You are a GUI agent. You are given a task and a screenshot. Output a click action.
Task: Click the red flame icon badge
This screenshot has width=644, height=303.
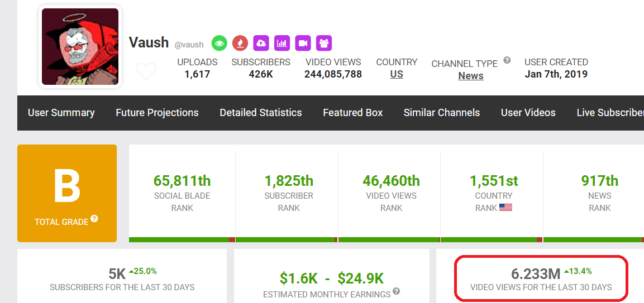point(240,43)
